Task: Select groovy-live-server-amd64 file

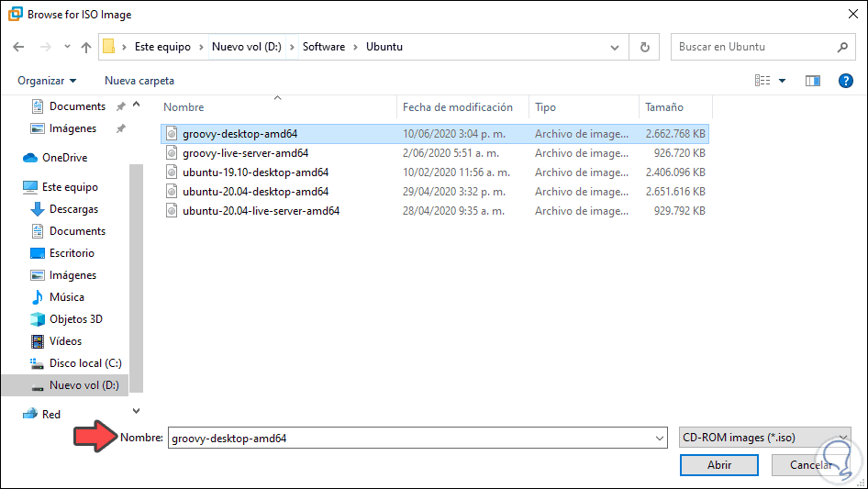Action: point(435,153)
